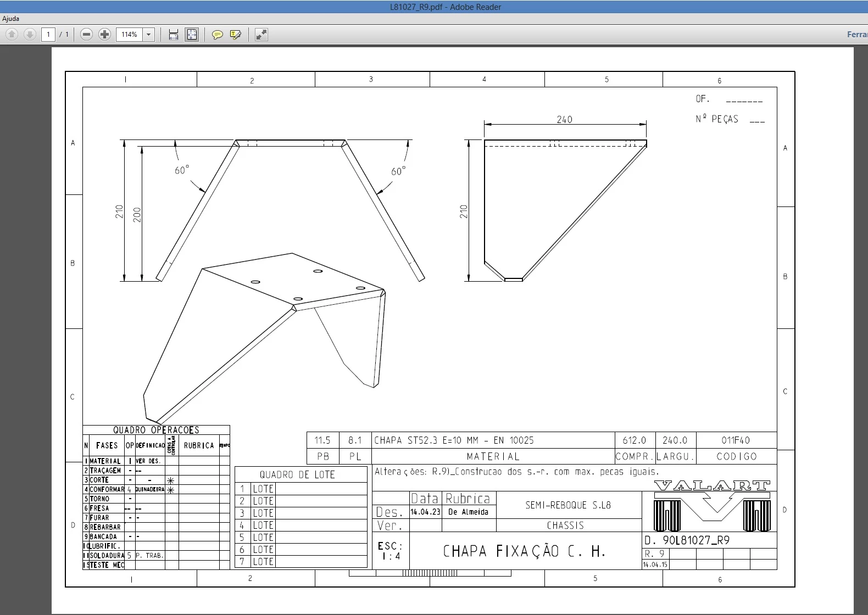Click the QUADRO DE LOTE table header

(297, 475)
